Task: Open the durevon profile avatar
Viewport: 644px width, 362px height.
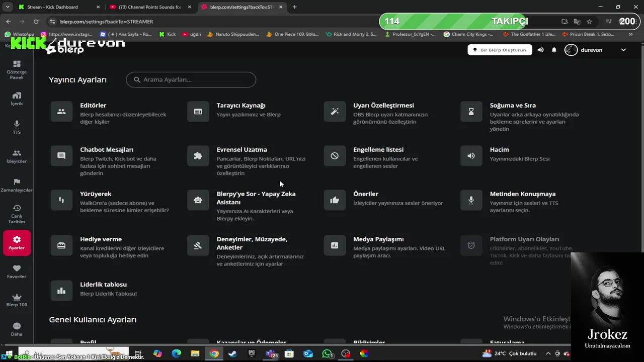Action: [571, 50]
